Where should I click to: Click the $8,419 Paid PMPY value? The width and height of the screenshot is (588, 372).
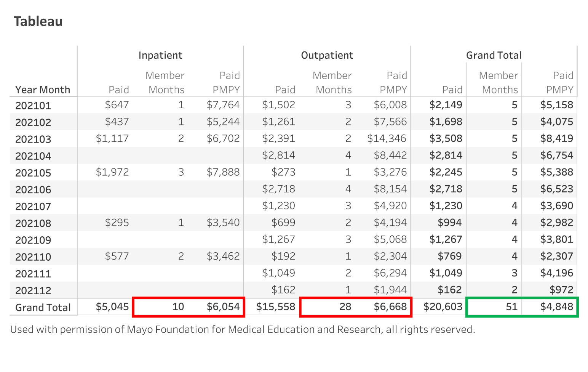[557, 138]
